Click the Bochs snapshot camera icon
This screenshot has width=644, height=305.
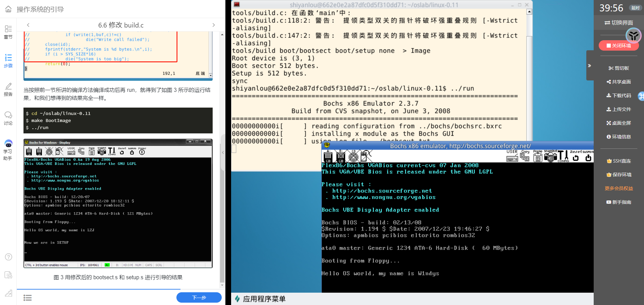pyautogui.click(x=550, y=157)
